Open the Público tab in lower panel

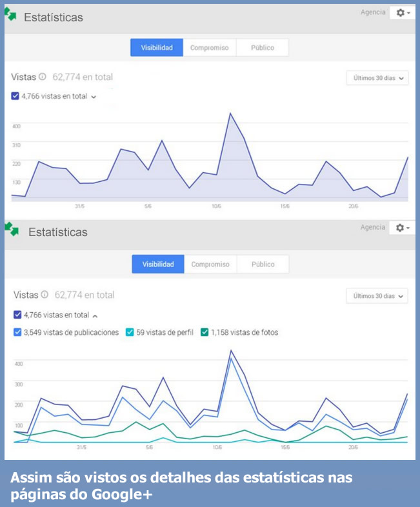263,264
